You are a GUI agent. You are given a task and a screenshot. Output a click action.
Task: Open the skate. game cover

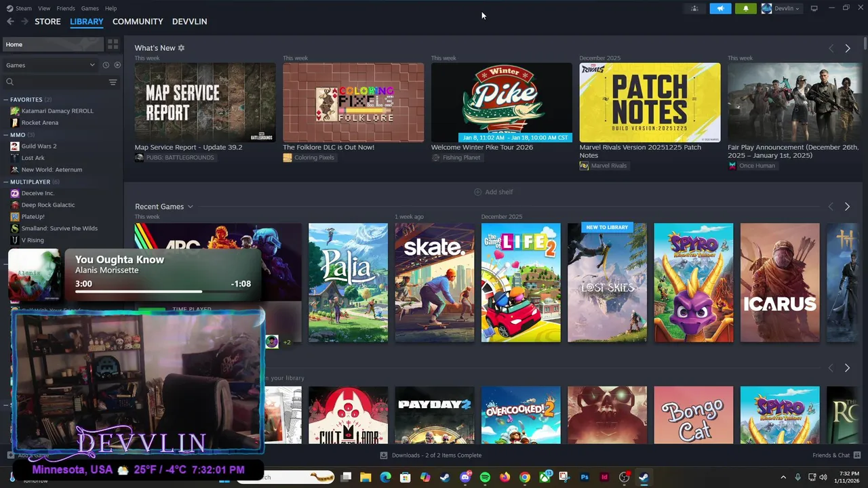tap(435, 283)
